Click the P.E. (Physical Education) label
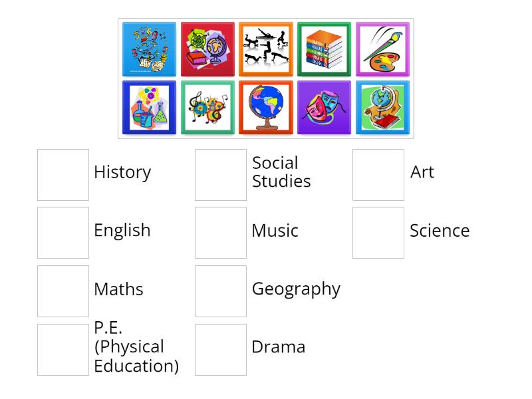 (137, 346)
